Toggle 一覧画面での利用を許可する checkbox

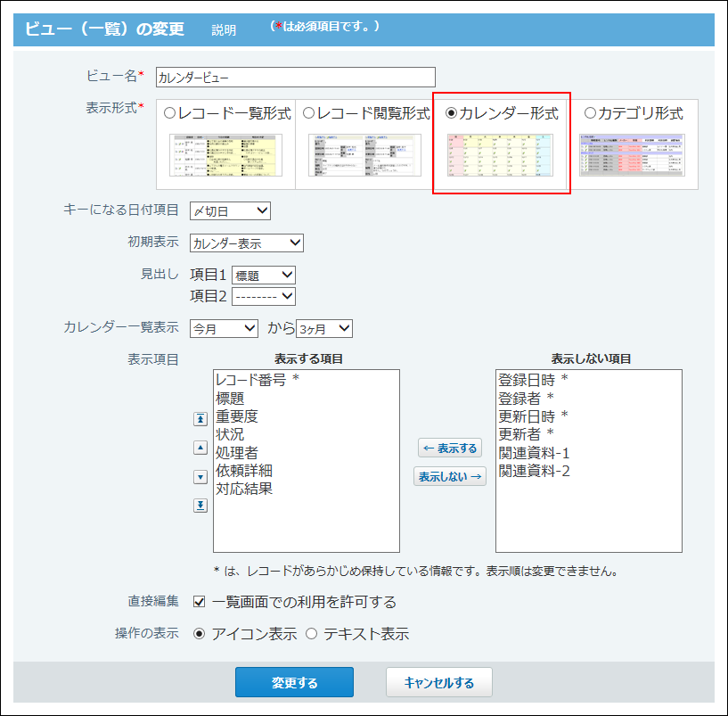click(200, 602)
